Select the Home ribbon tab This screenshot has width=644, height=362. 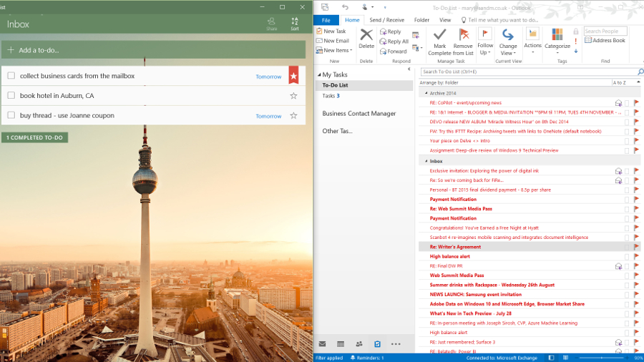click(x=352, y=20)
